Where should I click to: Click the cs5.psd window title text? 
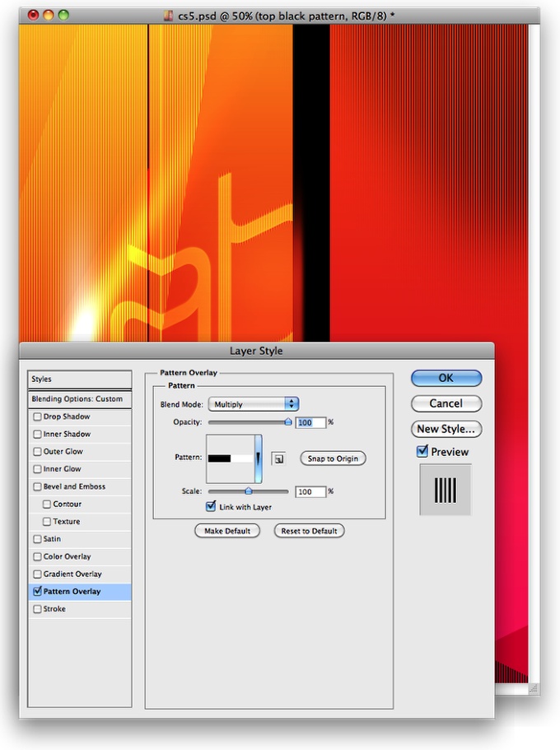coord(287,16)
